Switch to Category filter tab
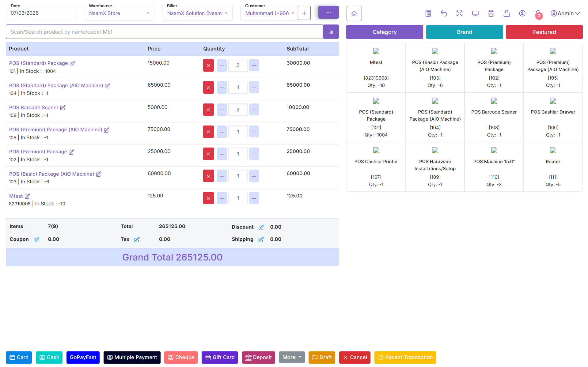This screenshot has height=367, width=588. coord(385,32)
